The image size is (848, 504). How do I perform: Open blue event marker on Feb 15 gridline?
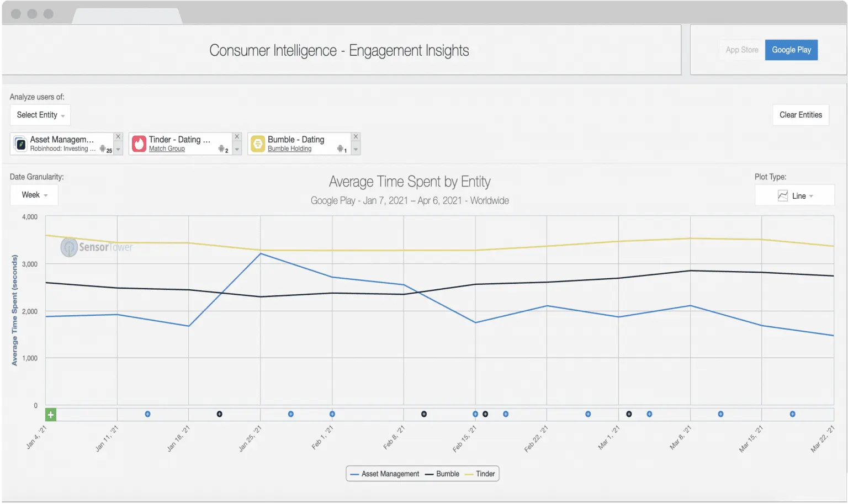[x=475, y=414]
